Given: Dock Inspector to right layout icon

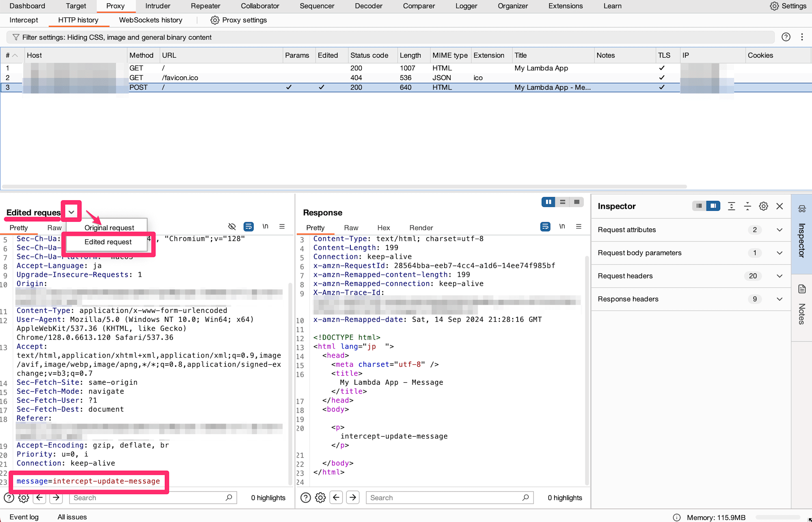Looking at the screenshot, I should [x=713, y=206].
